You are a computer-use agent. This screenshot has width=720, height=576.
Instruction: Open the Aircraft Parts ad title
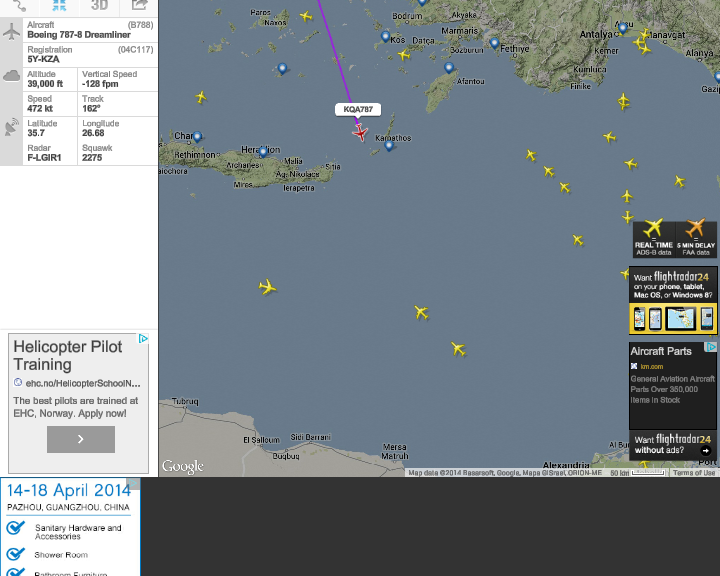click(661, 351)
